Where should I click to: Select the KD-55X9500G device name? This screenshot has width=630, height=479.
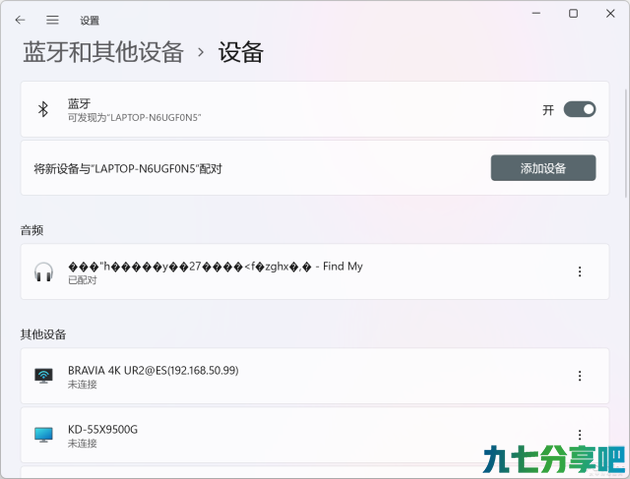(103, 430)
